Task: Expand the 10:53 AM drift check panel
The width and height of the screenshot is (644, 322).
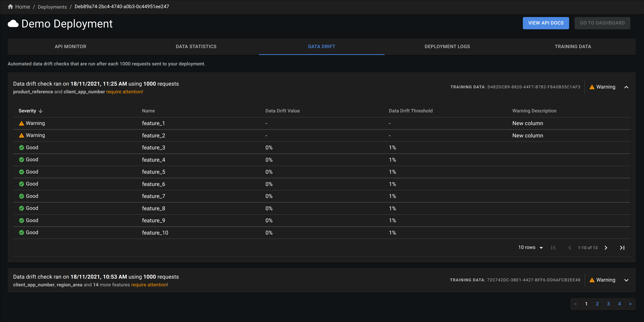Action: 626,280
